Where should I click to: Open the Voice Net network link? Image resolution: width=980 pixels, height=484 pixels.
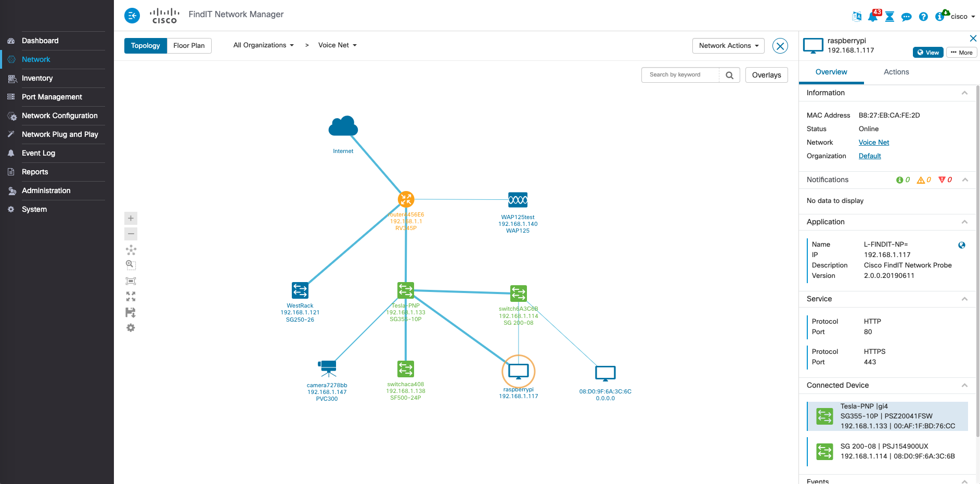(x=874, y=143)
